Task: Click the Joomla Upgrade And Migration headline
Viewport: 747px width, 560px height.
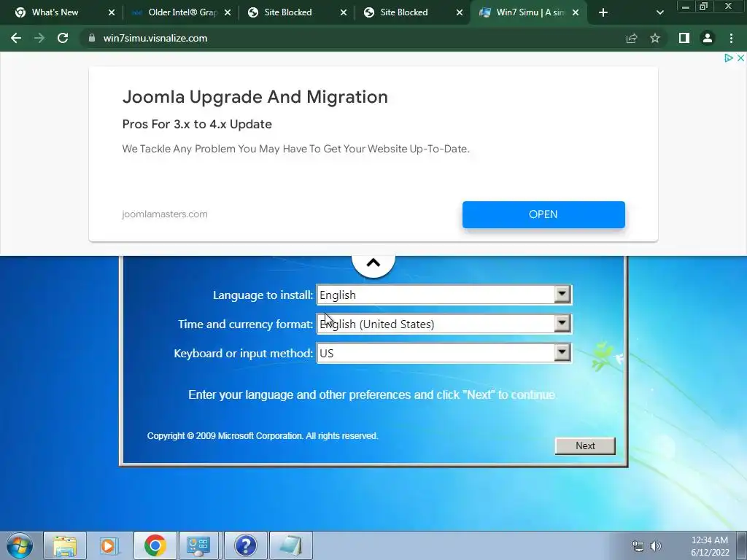Action: (255, 97)
